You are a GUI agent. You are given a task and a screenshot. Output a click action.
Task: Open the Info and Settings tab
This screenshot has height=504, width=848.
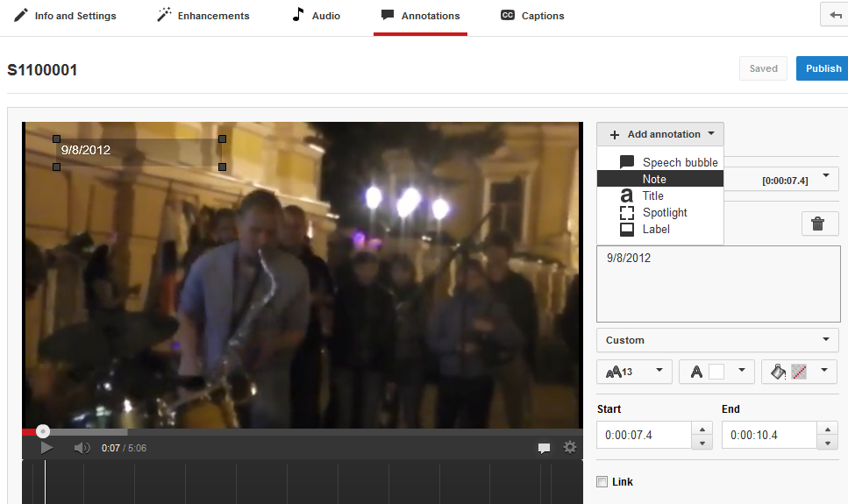(65, 16)
